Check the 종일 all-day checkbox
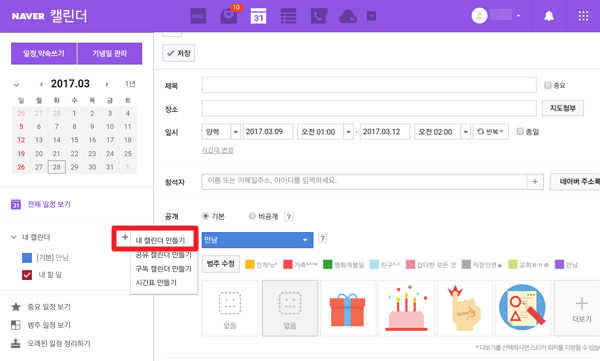600x361 pixels. pyautogui.click(x=520, y=131)
